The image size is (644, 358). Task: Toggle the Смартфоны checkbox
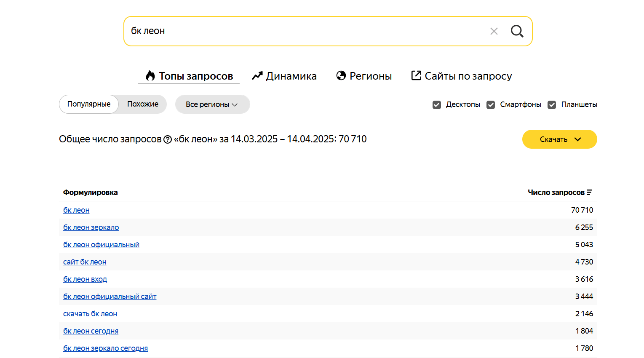tap(491, 104)
